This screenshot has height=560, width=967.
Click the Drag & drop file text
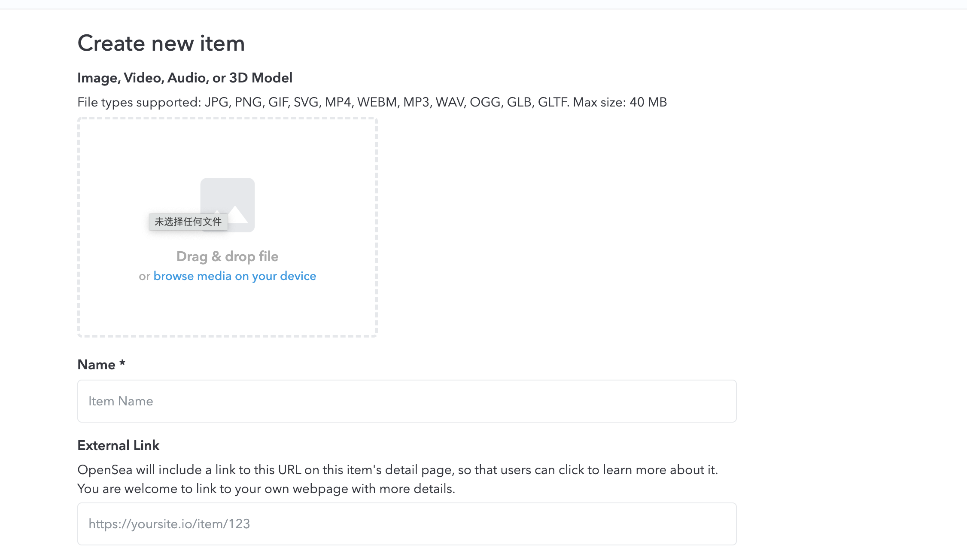click(227, 256)
